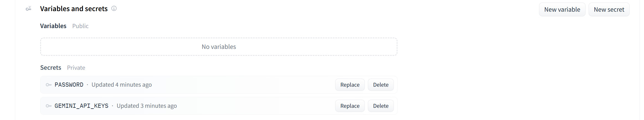Screen dimensions: 644x120
Task: Click the Private label beside Secrets
Action: pos(76,67)
